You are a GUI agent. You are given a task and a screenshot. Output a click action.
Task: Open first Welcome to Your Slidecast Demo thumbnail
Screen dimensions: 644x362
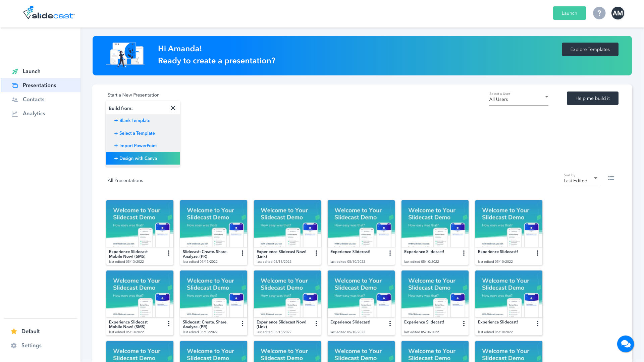coord(140,224)
